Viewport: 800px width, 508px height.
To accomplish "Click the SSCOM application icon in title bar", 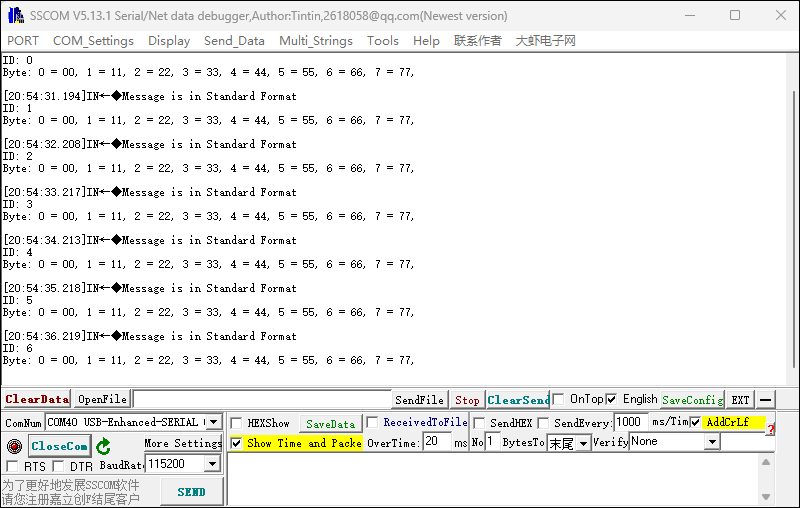I will [16, 15].
